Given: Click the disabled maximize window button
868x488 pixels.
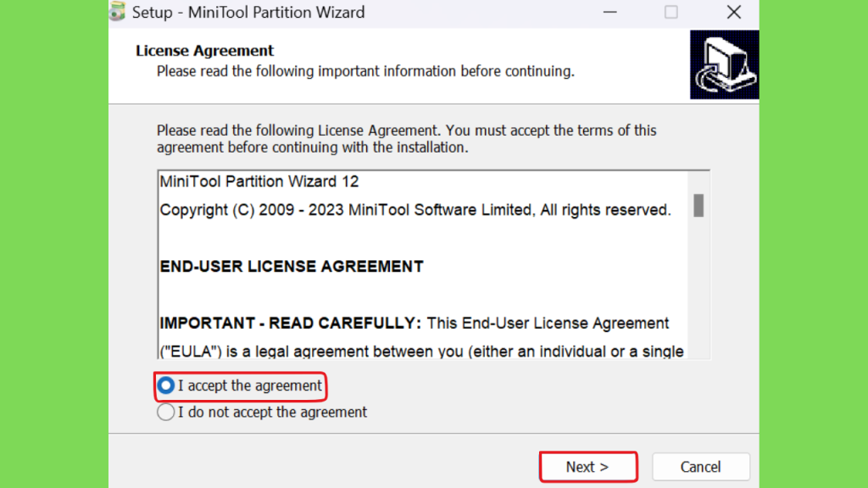Looking at the screenshot, I should click(x=671, y=12).
